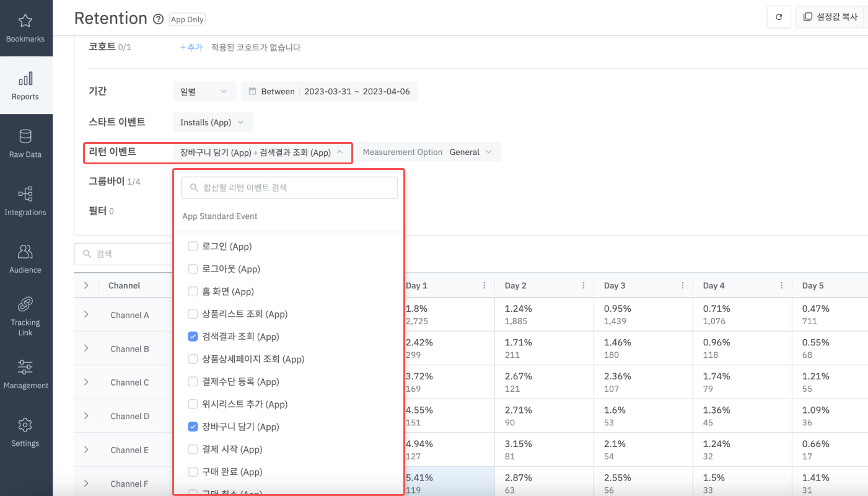Expand the Channel D row
868x496 pixels.
pyautogui.click(x=86, y=415)
